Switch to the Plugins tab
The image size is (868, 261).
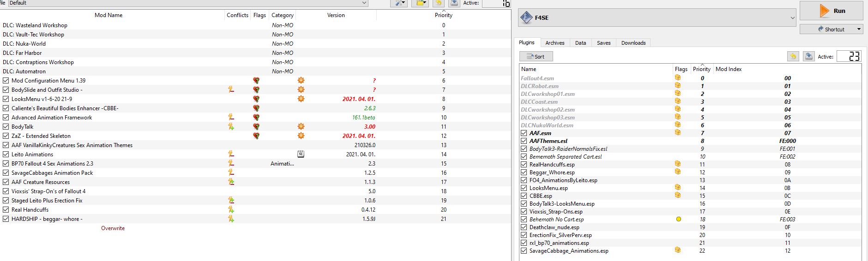526,42
